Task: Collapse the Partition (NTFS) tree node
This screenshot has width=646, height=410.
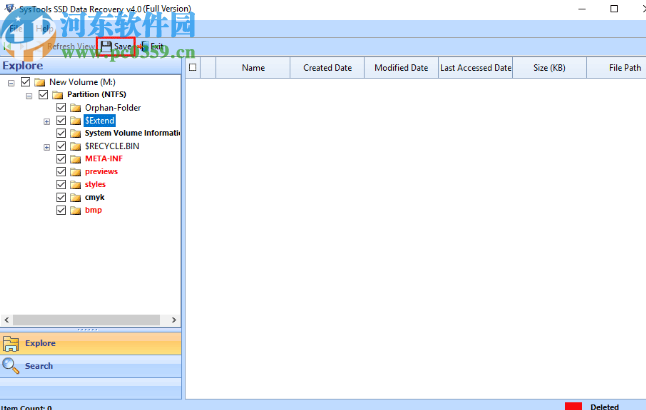Action: (29, 96)
